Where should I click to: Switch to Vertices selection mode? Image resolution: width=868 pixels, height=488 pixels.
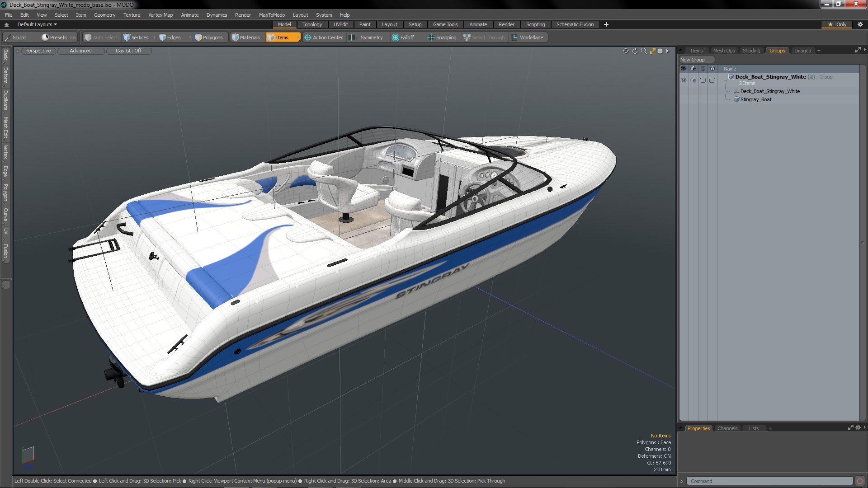coord(139,38)
